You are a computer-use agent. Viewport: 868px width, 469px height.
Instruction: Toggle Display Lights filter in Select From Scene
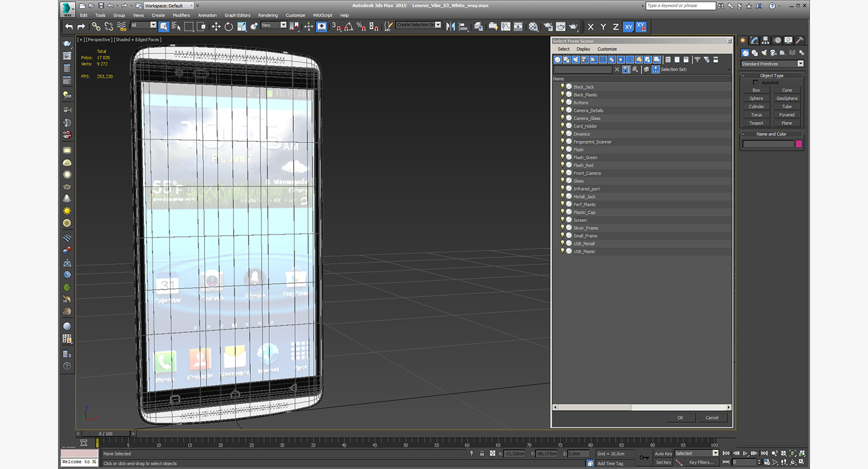[x=575, y=59]
